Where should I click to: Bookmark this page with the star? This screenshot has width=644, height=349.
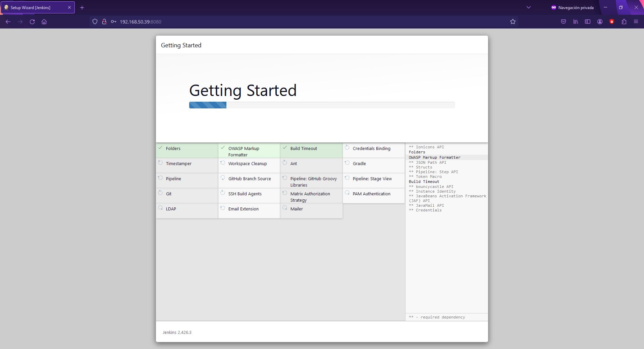tap(513, 21)
